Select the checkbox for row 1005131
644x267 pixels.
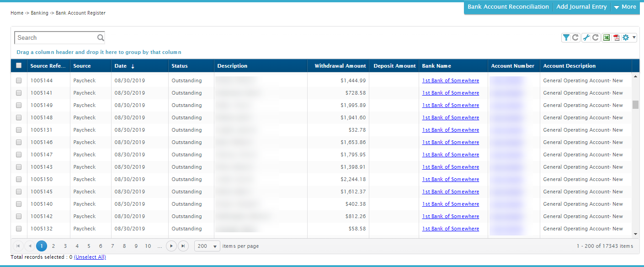coord(19,130)
